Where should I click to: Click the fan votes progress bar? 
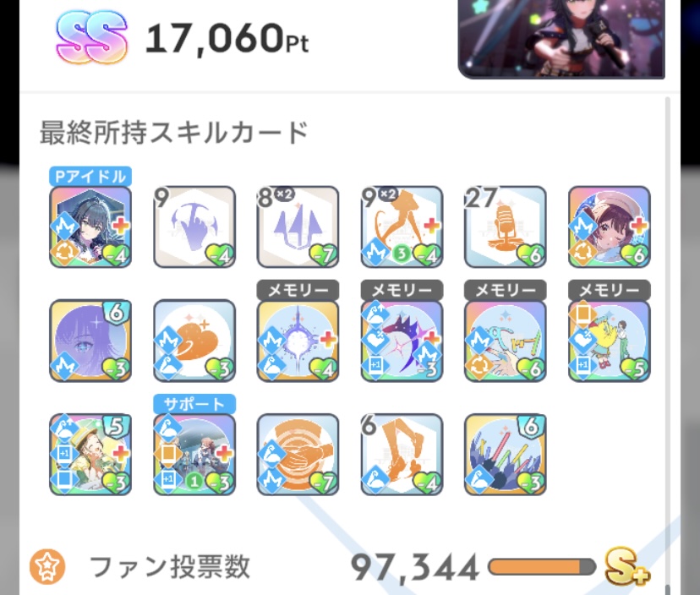[x=542, y=567]
